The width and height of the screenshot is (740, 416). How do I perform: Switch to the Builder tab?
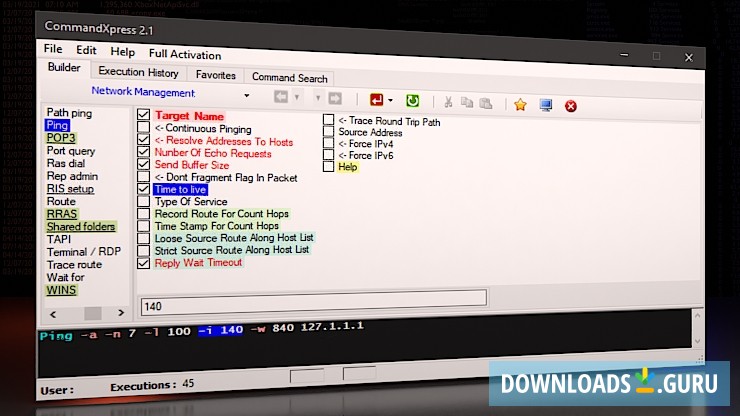pyautogui.click(x=64, y=67)
